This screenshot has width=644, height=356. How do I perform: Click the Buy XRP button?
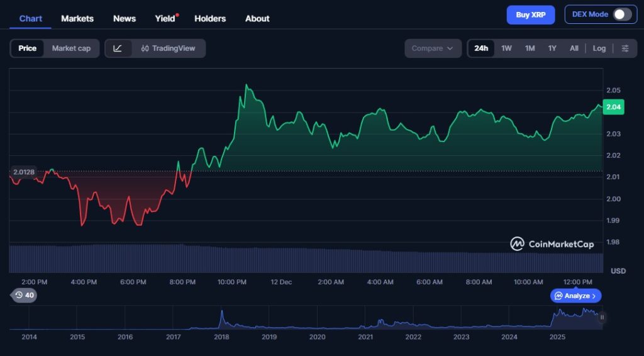click(x=530, y=14)
